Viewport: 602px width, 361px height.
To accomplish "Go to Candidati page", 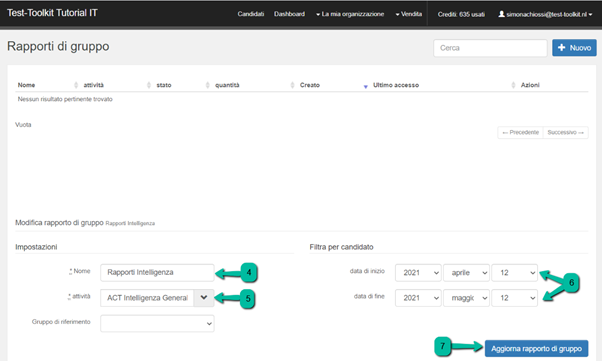I will (x=251, y=14).
